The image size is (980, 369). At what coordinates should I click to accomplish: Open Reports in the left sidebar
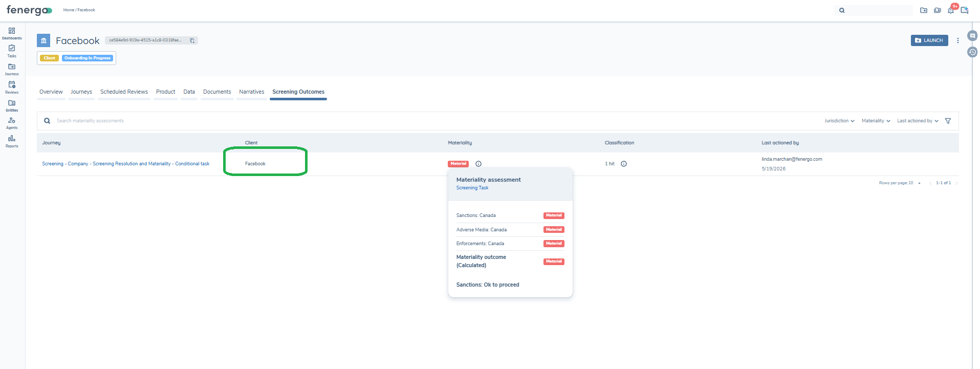coord(12,141)
